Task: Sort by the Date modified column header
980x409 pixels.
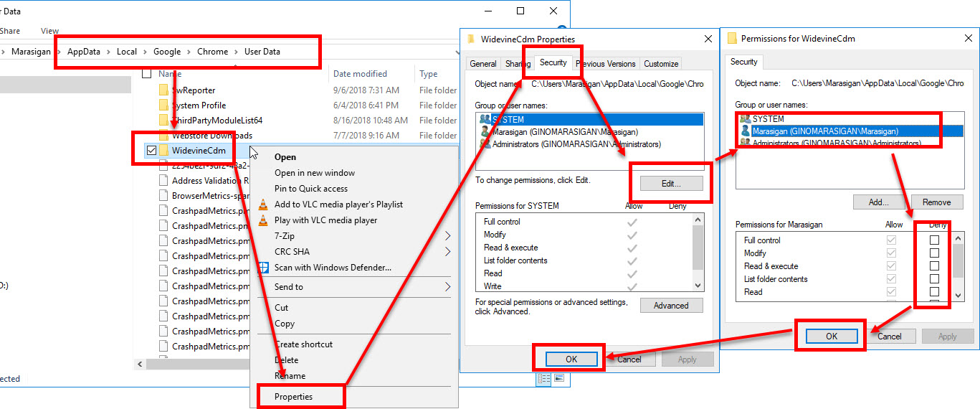Action: [x=360, y=74]
